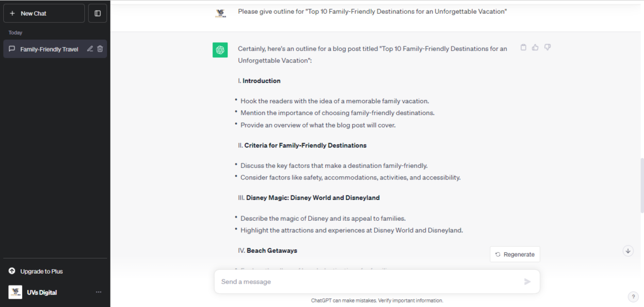644x307 pixels.
Task: Click the "Describe the magic of Disney" line
Action: point(323,218)
